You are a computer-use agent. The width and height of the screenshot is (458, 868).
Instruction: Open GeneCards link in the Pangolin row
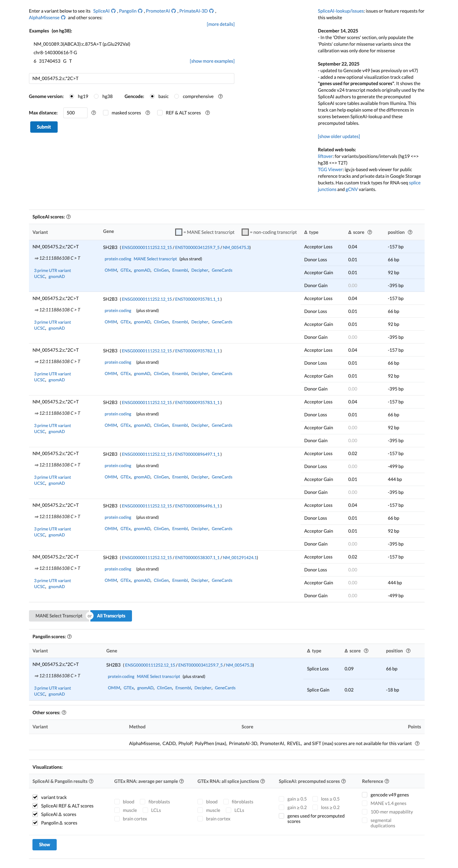tap(225, 688)
